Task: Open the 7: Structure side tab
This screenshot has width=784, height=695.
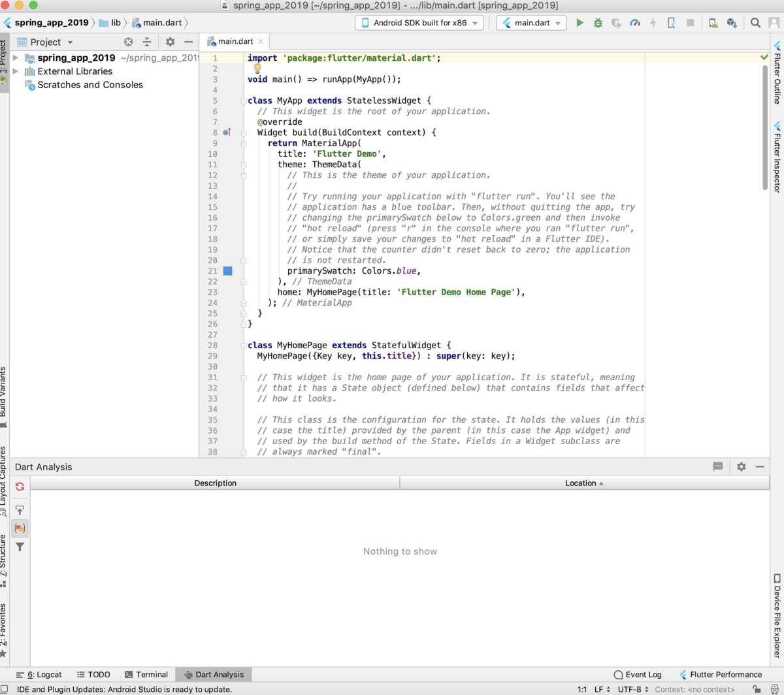Action: point(4,561)
